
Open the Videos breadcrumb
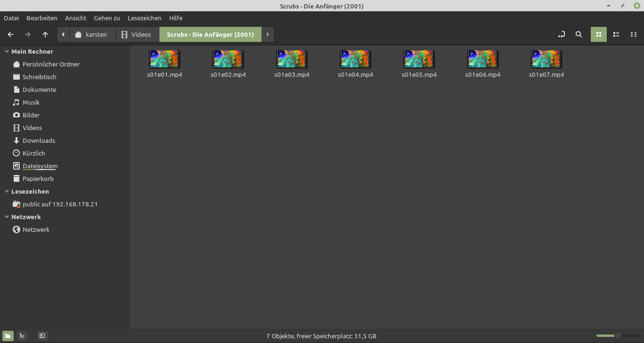pos(137,34)
